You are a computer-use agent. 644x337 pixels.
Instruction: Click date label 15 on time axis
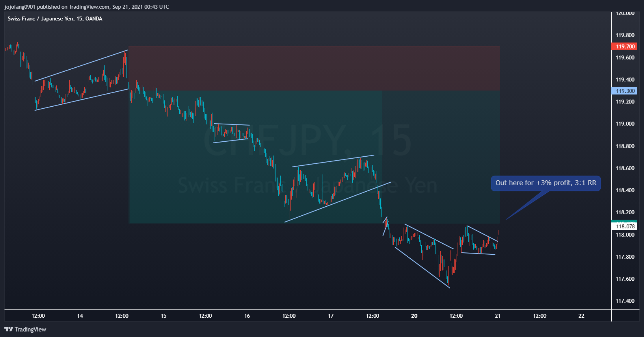click(x=164, y=316)
